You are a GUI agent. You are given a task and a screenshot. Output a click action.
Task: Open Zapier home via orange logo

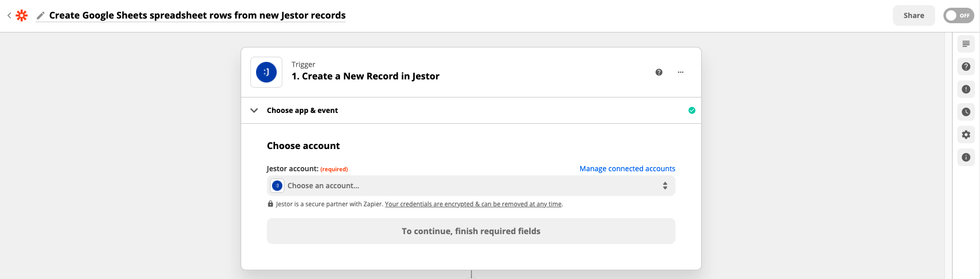[x=22, y=15]
